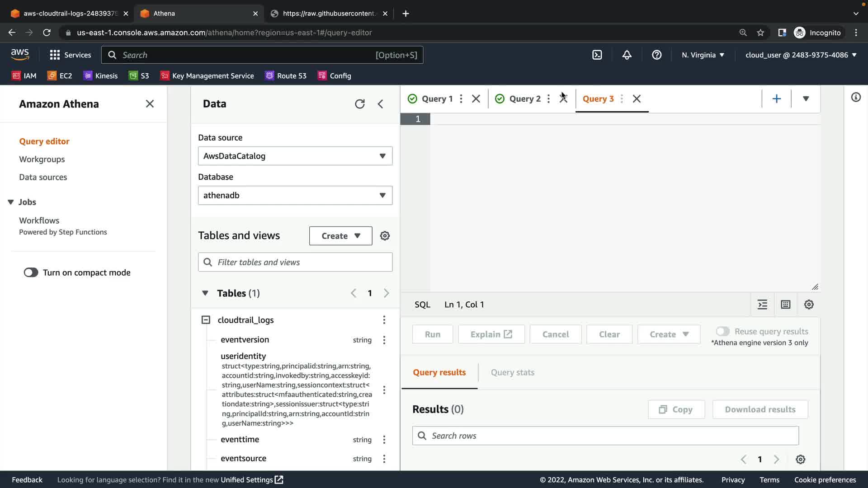
Task: Open the athenadb Database dropdown
Action: click(295, 195)
